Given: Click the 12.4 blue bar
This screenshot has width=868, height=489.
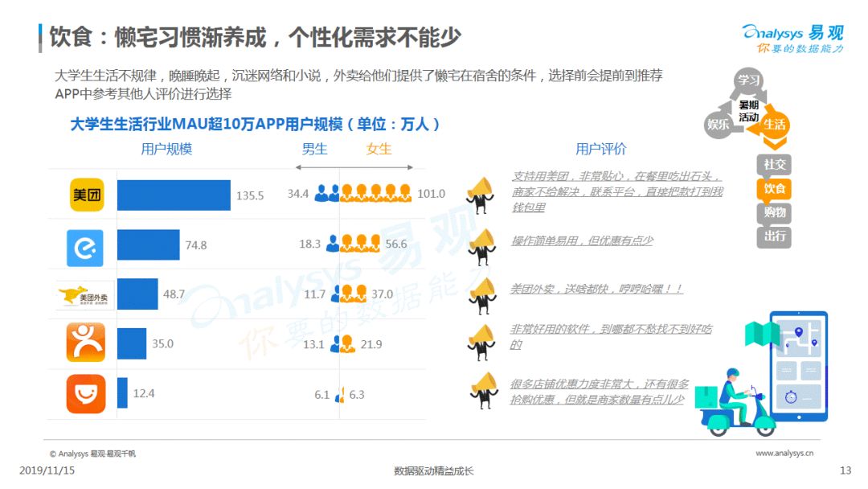Looking at the screenshot, I should click(122, 393).
